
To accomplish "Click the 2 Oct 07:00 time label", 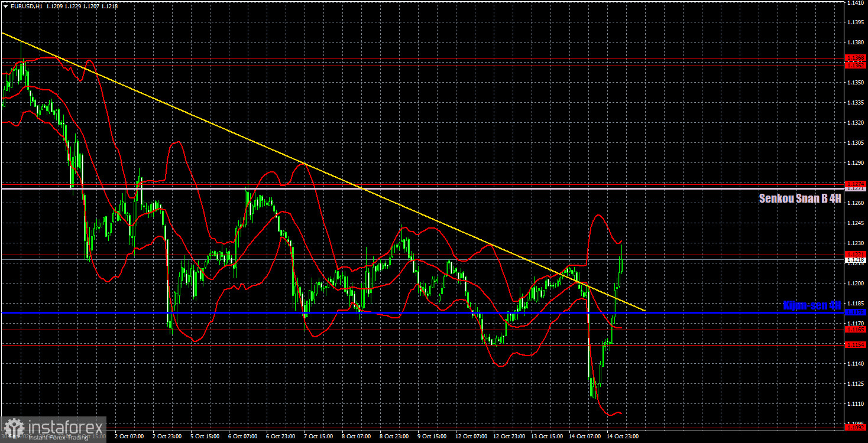I will point(129,437).
